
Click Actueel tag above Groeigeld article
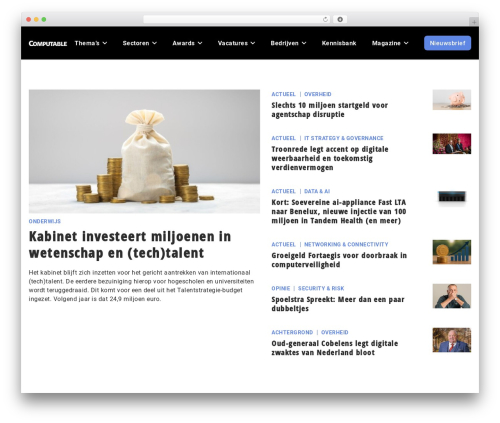click(x=283, y=245)
